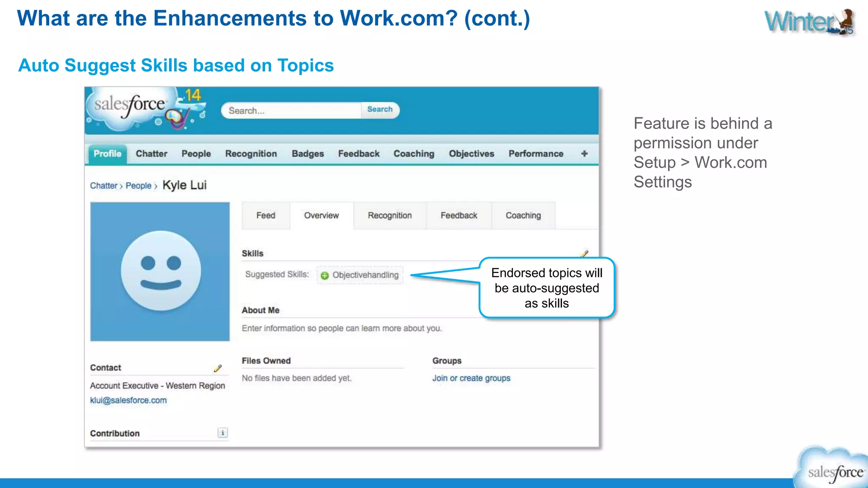Show the Feed profile subtab
868x488 pixels.
(266, 216)
